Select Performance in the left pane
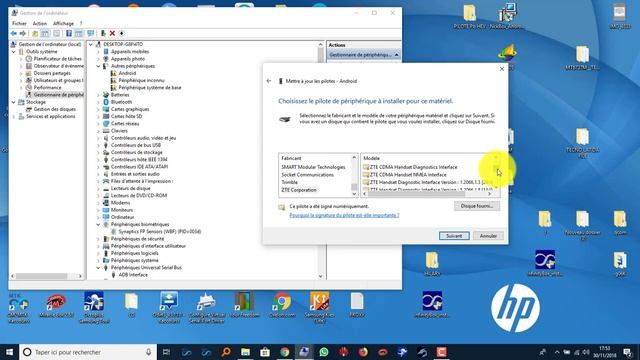This screenshot has height=360, width=640. pyautogui.click(x=47, y=88)
